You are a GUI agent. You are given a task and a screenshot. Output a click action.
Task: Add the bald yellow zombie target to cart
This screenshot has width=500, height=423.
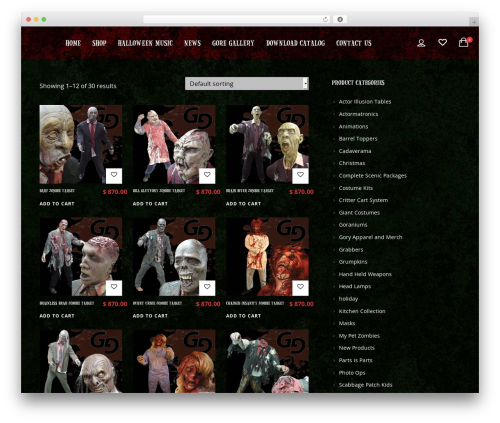coord(243,204)
